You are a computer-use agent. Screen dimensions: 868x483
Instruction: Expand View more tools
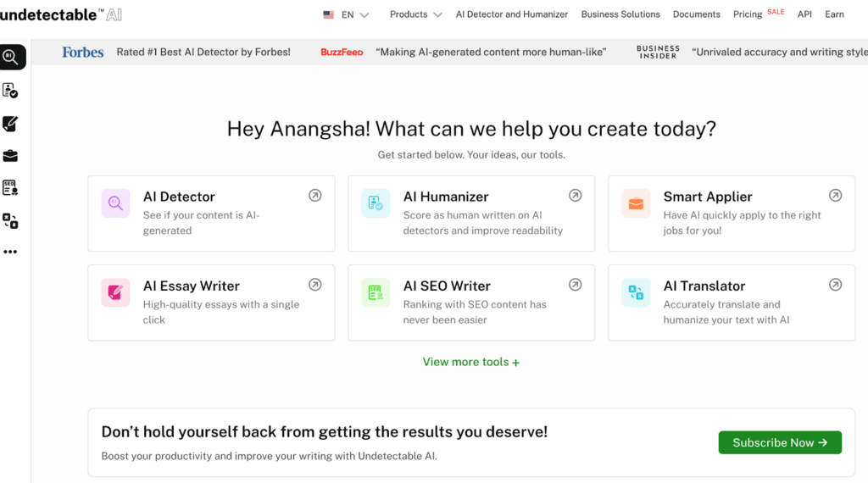[x=471, y=362]
